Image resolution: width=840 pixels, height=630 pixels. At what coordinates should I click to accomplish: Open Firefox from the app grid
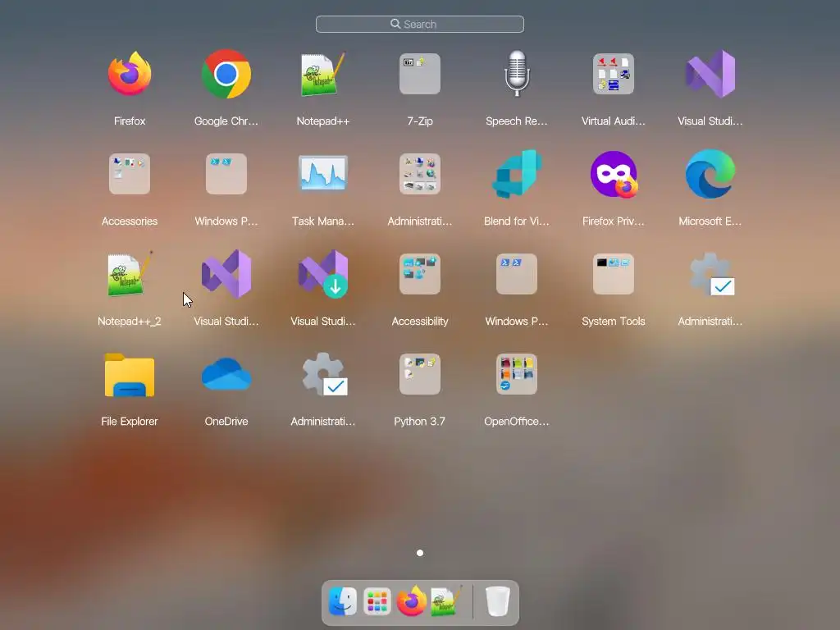pos(129,74)
